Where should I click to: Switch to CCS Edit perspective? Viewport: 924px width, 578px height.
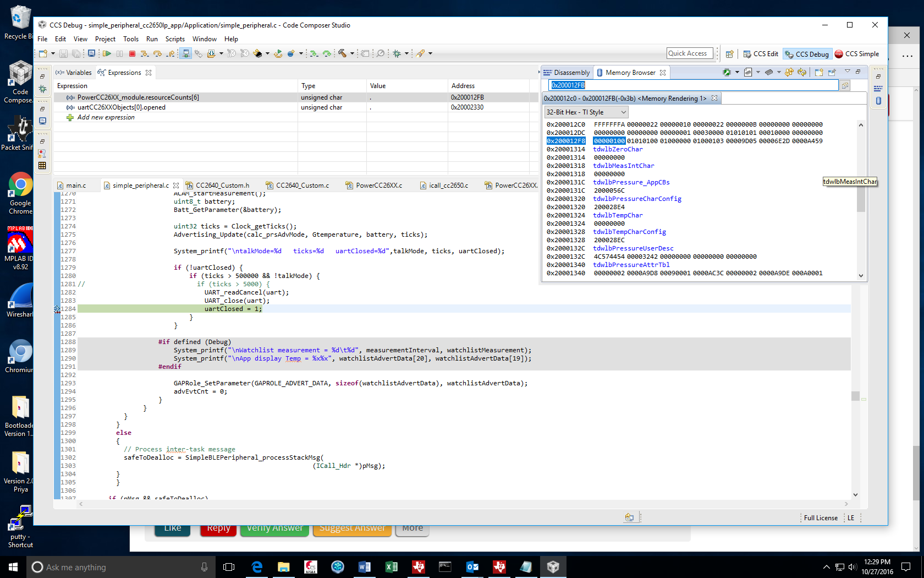click(761, 54)
